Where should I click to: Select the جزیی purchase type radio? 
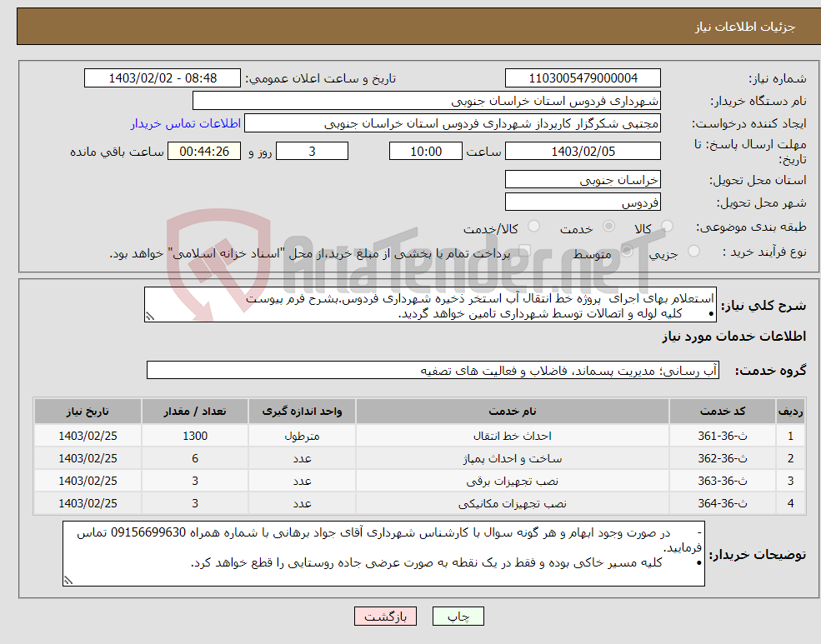(693, 251)
